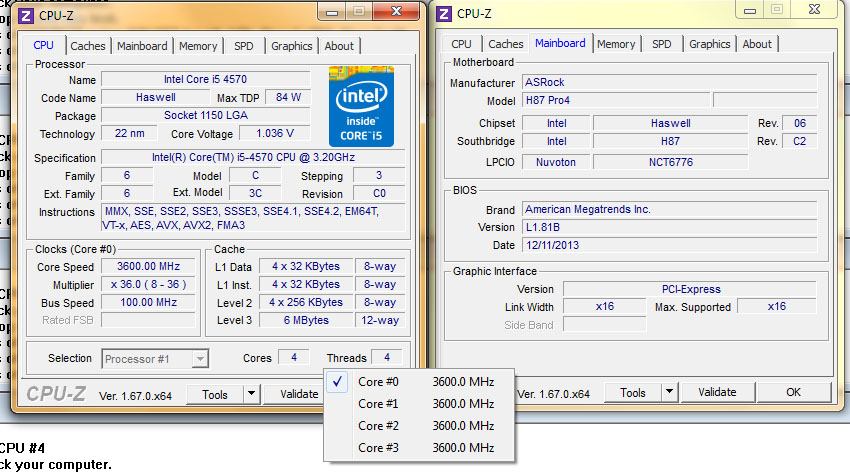
Task: Click the Instructions list field
Action: 253,218
